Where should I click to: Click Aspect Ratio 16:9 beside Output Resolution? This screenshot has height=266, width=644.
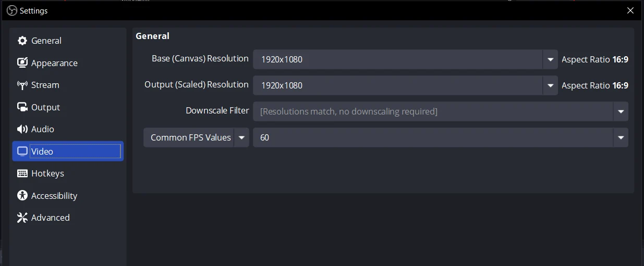(595, 85)
